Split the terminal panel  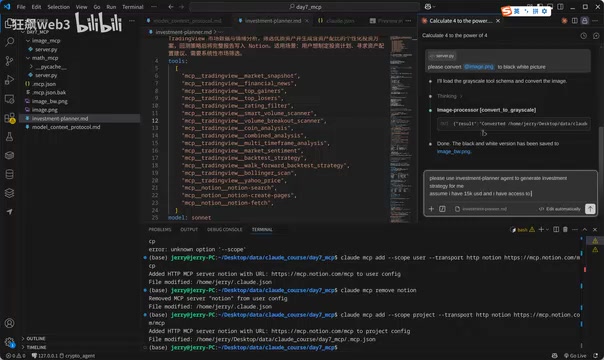pos(556,229)
